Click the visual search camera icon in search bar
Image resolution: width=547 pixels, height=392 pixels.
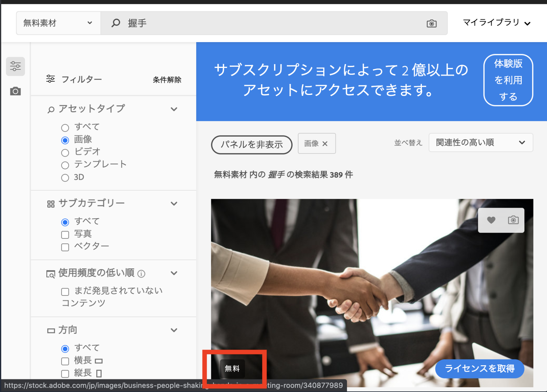tap(431, 23)
